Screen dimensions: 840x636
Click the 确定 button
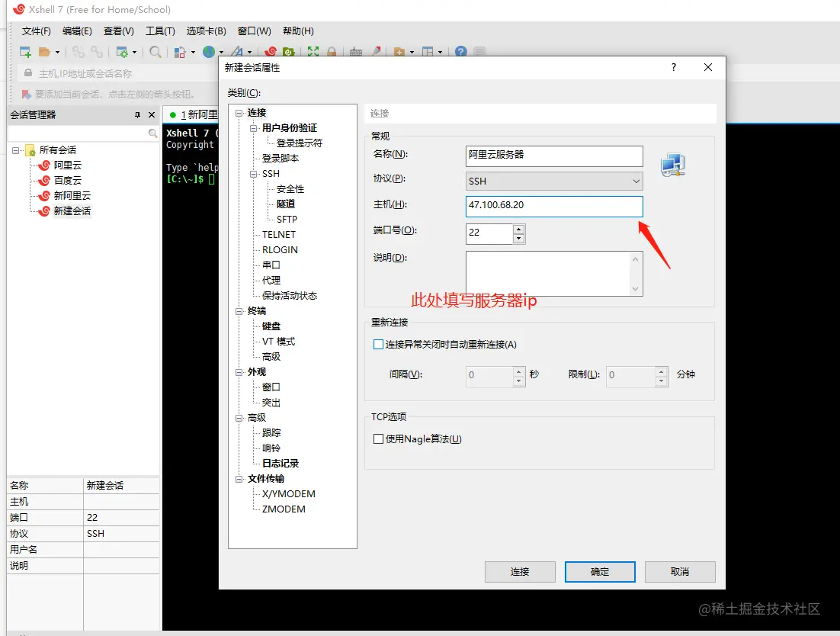pos(600,572)
